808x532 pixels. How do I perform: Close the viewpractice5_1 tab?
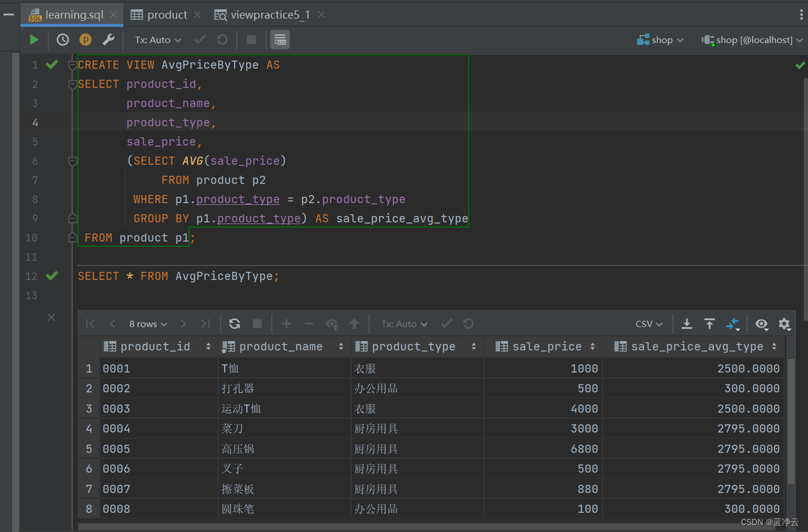[x=321, y=15]
